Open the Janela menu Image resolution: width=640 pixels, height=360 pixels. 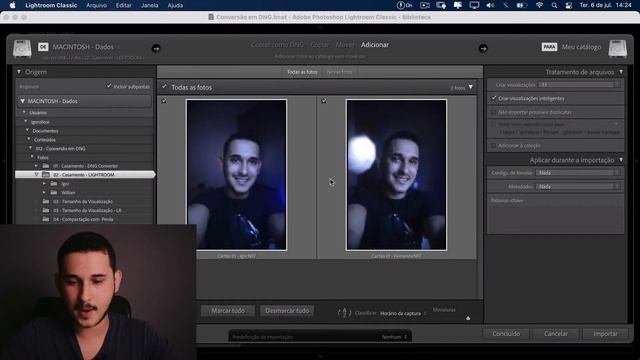(x=149, y=5)
